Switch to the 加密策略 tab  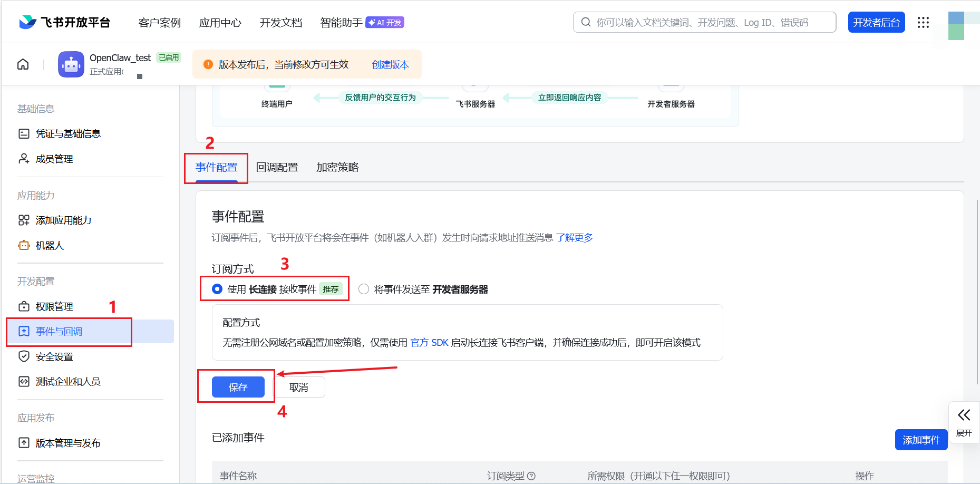point(337,167)
